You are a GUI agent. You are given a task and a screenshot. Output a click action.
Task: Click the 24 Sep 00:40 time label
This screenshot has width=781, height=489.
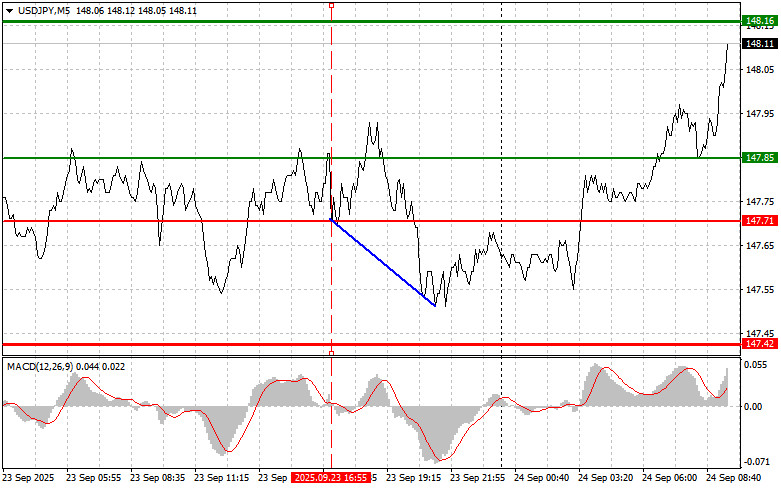pyautogui.click(x=541, y=478)
